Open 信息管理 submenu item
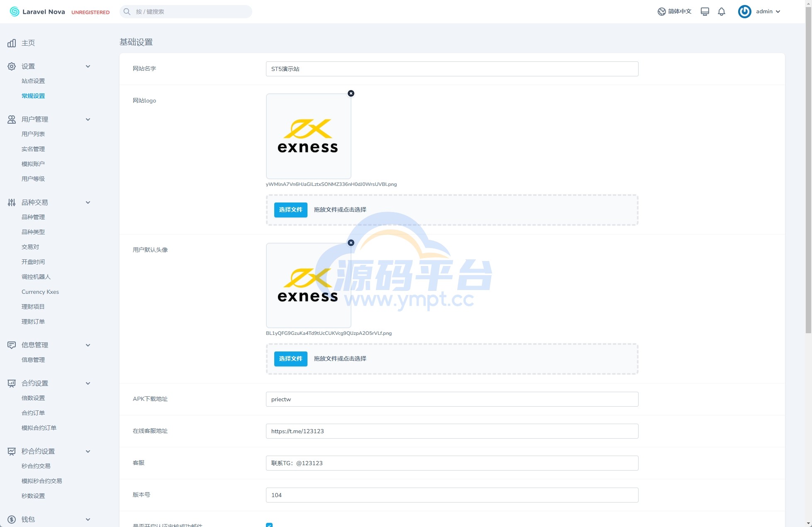Image resolution: width=812 pixels, height=527 pixels. [33, 360]
